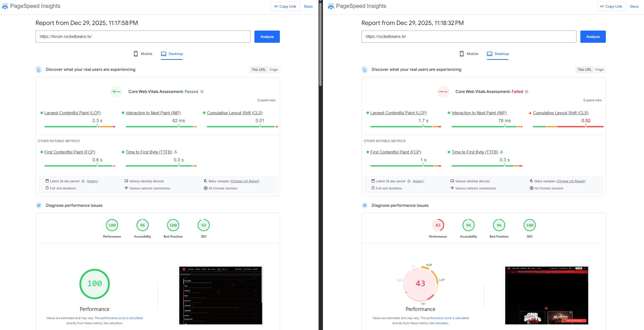
Task: Click the SEO 92 score gauge in left report
Action: pyautogui.click(x=203, y=225)
